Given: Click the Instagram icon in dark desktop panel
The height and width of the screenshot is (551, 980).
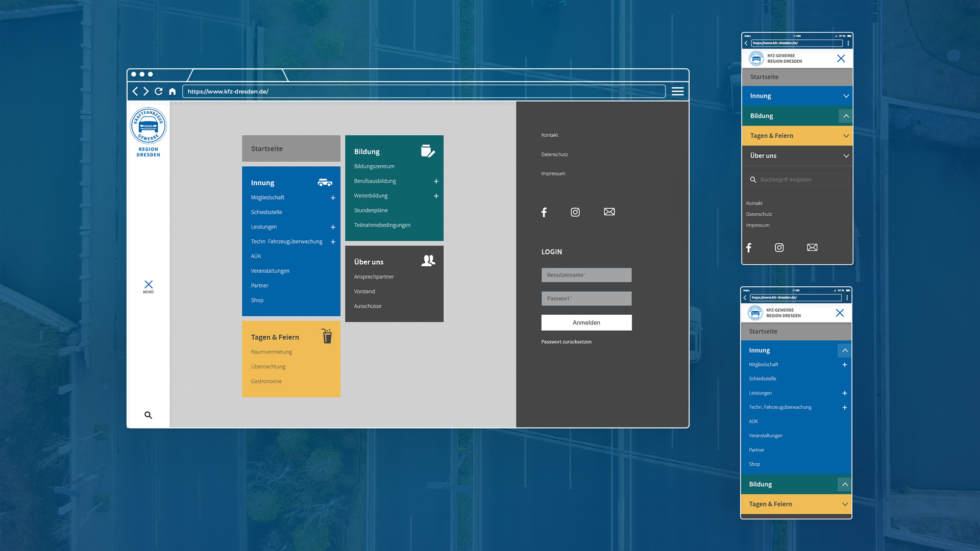Looking at the screenshot, I should point(575,212).
